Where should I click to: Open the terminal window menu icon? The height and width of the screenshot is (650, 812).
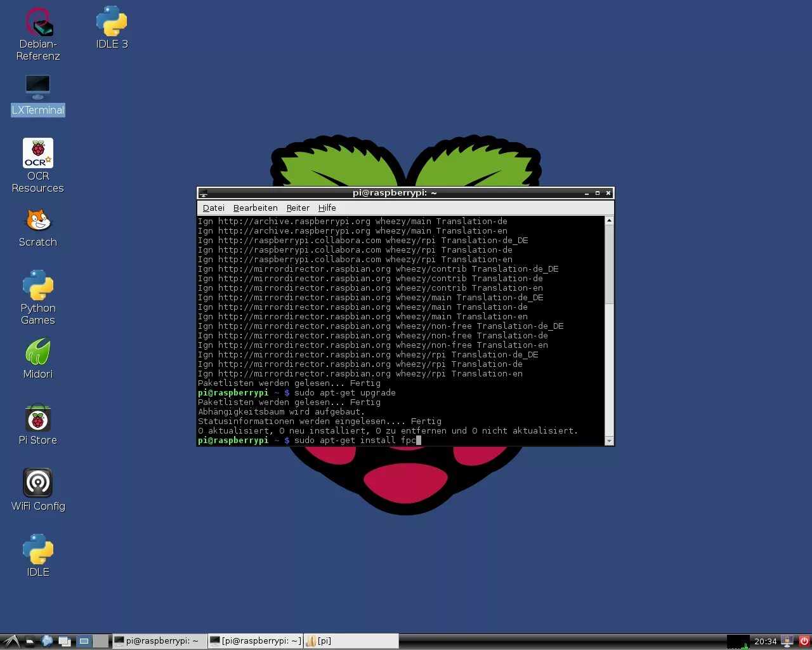[203, 193]
